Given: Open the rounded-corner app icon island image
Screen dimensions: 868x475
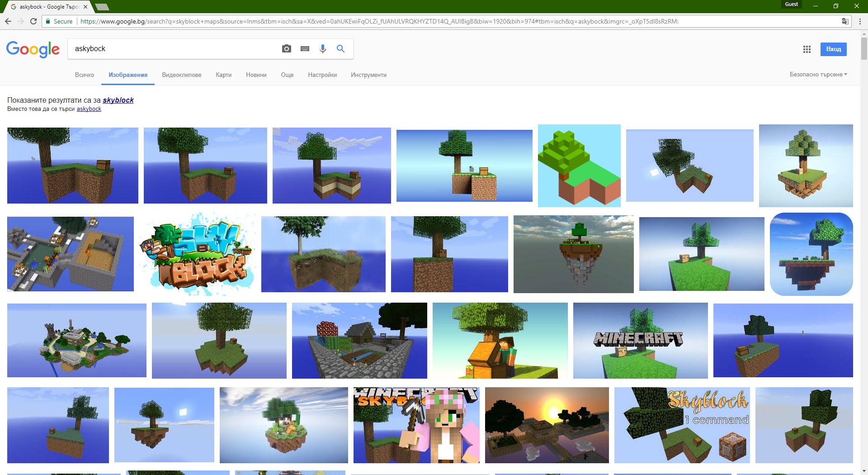Looking at the screenshot, I should 811,254.
